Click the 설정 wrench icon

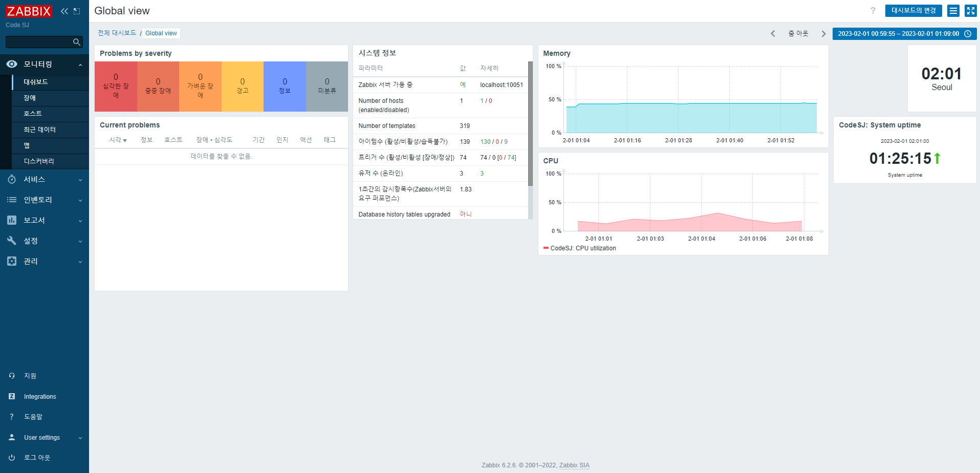click(x=12, y=241)
